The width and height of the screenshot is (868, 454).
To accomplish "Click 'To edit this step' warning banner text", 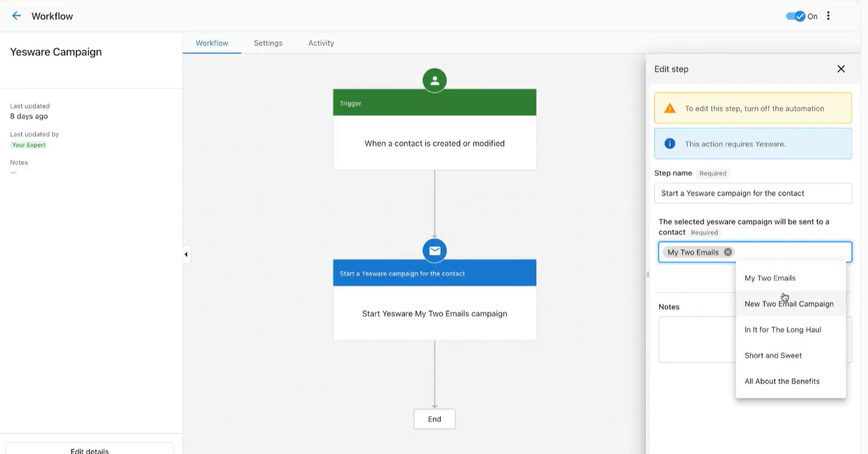I will point(754,109).
